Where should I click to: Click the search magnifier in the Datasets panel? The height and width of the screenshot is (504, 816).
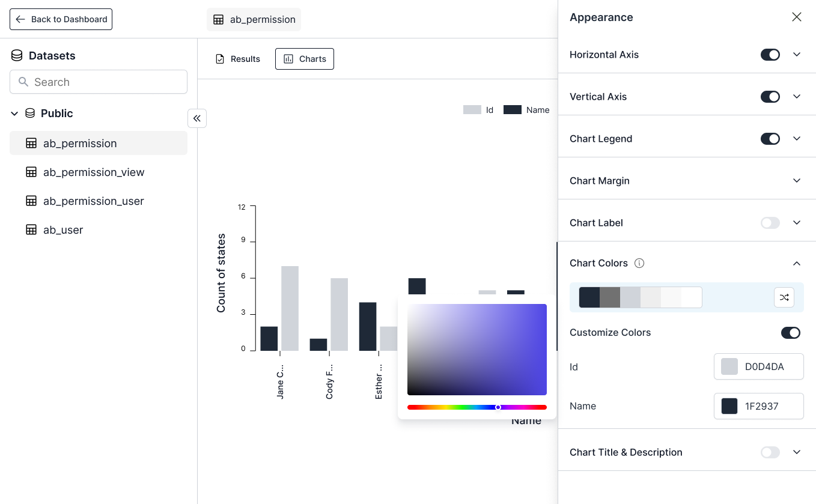tap(23, 82)
